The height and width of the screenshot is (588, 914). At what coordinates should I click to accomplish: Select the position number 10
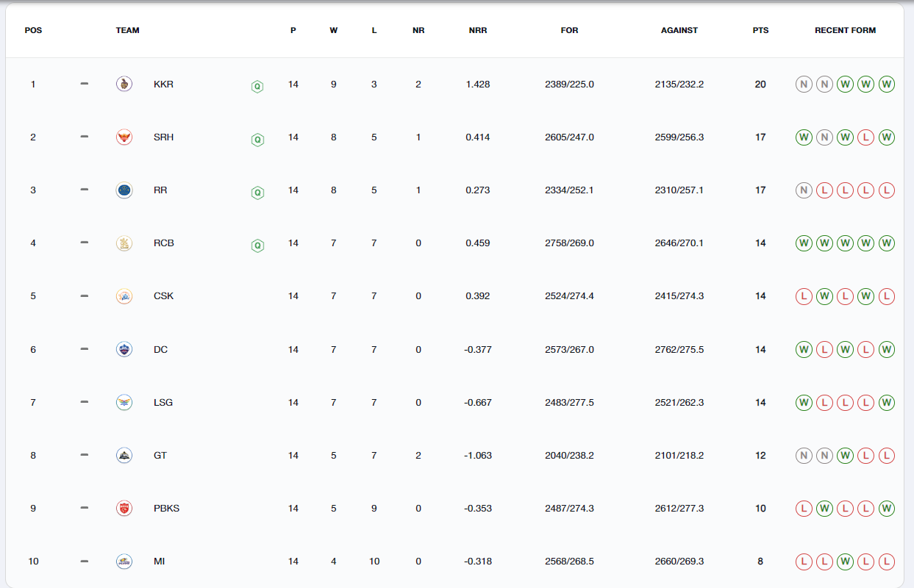click(33, 561)
